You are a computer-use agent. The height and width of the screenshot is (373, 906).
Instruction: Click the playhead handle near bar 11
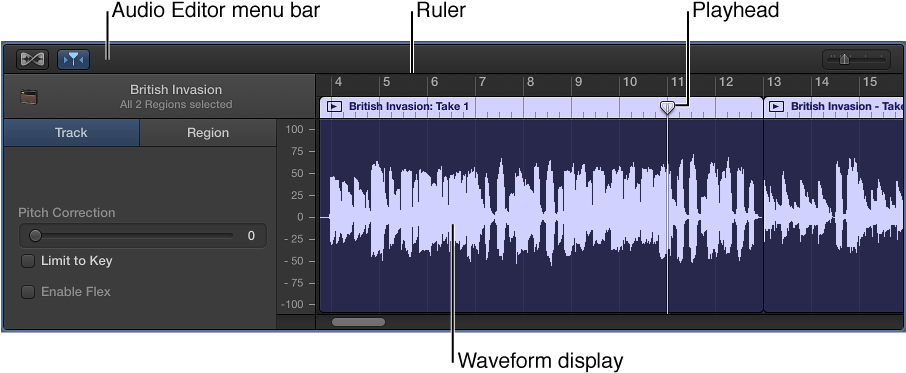[667, 107]
